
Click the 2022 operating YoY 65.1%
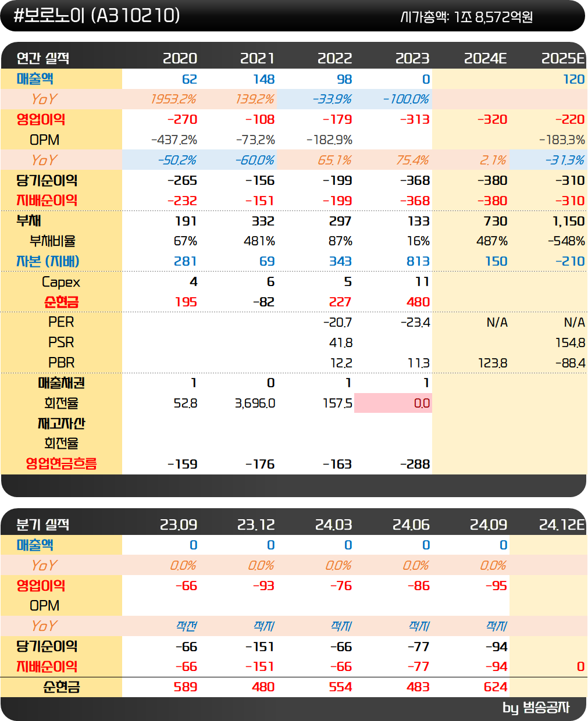[335, 160]
